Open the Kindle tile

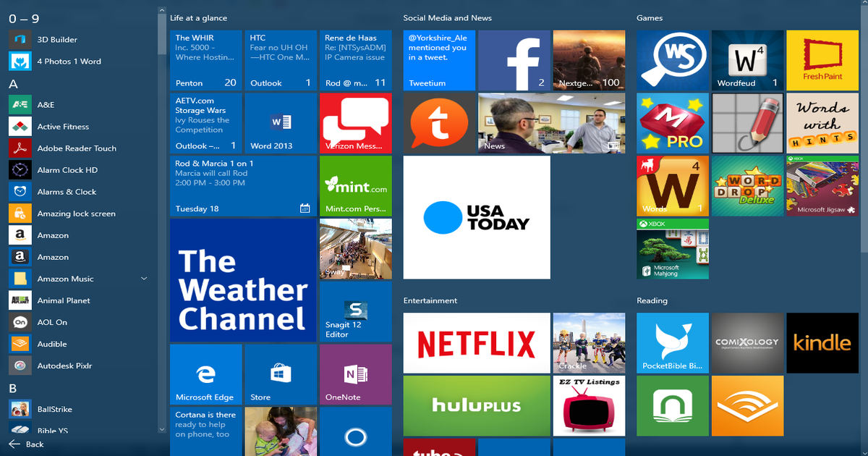click(822, 342)
